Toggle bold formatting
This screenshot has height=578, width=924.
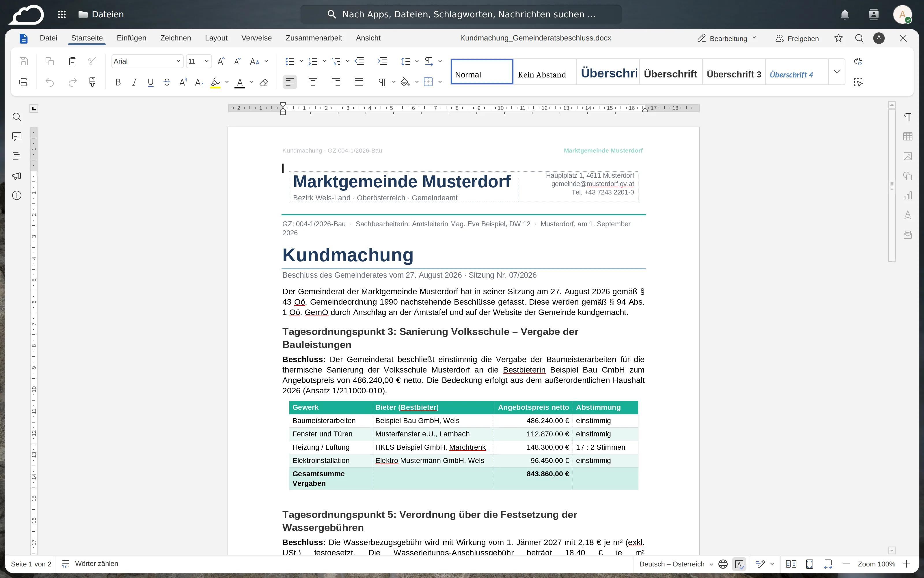click(118, 82)
